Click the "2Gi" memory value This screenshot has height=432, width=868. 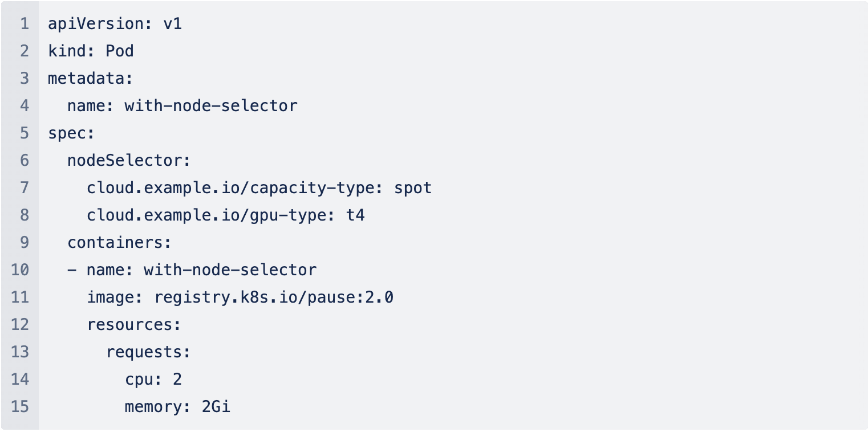coord(216,406)
